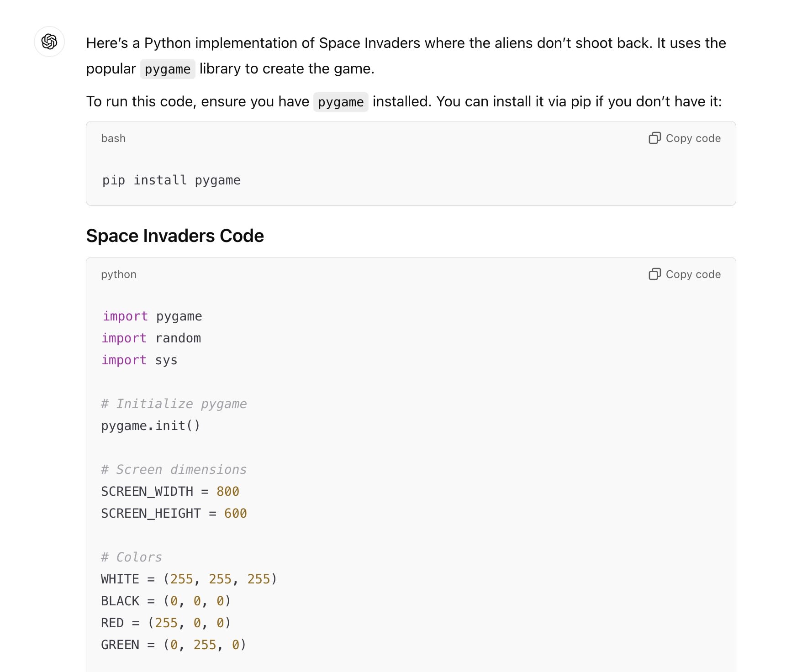Click the SCREEN_HEIGHT value 600
The width and height of the screenshot is (802, 672).
coord(235,514)
